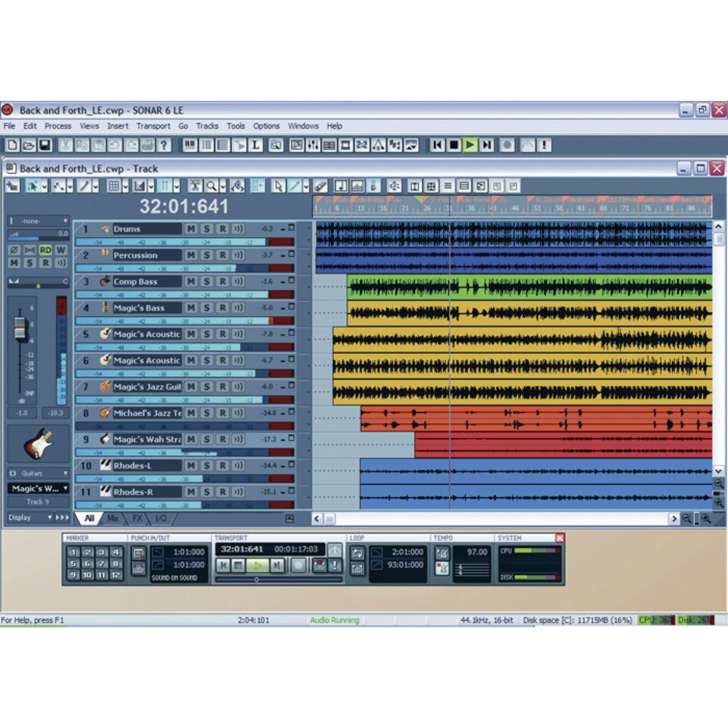
Task: Click the Loop on/off icon in the transport panel
Action: [x=357, y=553]
